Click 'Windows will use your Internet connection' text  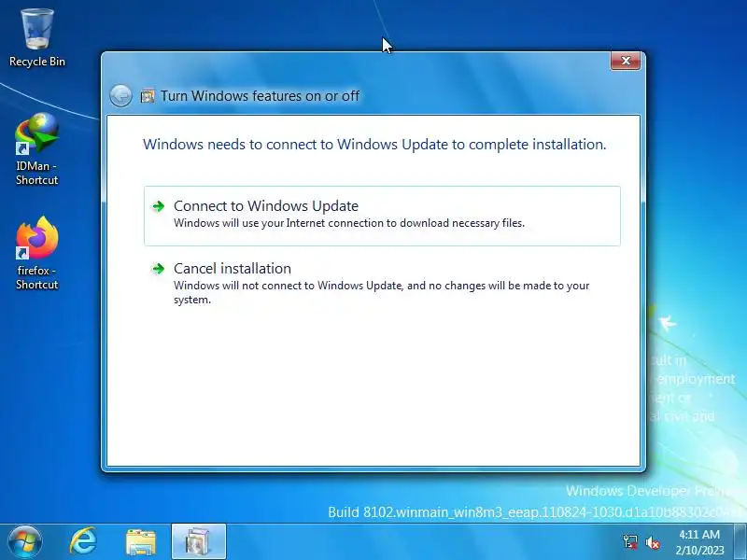[x=348, y=223]
